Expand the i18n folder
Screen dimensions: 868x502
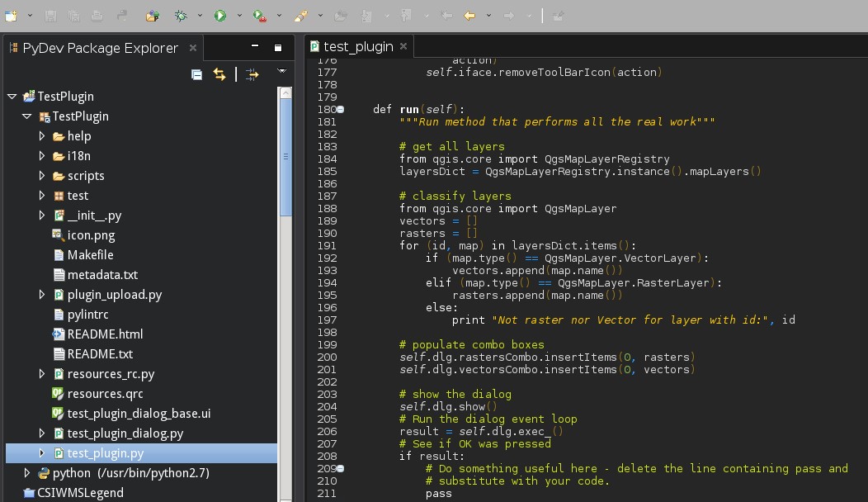click(42, 156)
